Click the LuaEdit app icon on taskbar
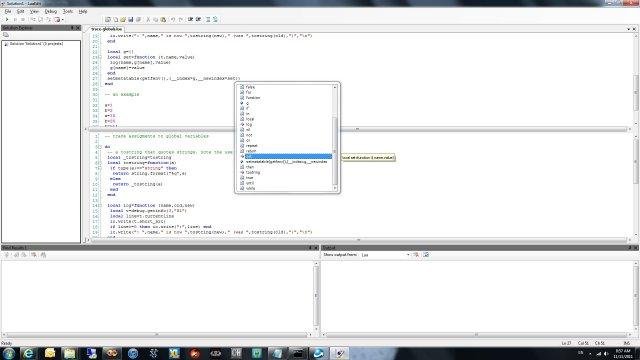 coord(339,353)
